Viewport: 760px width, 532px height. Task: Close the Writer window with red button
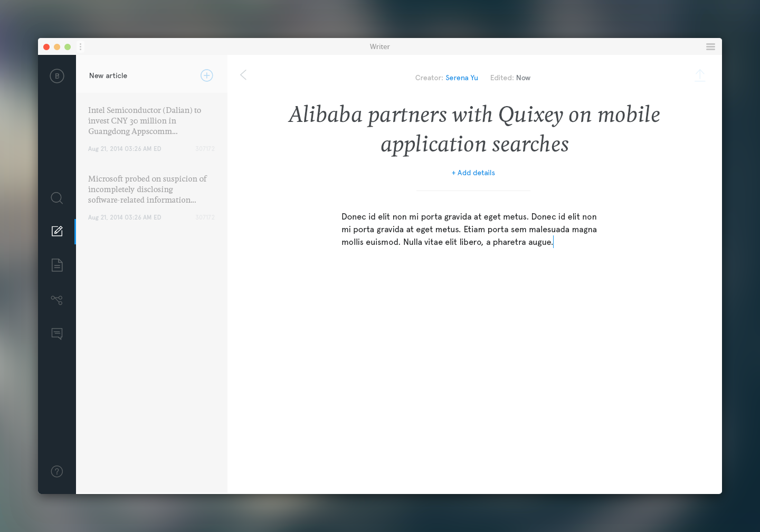click(x=46, y=47)
